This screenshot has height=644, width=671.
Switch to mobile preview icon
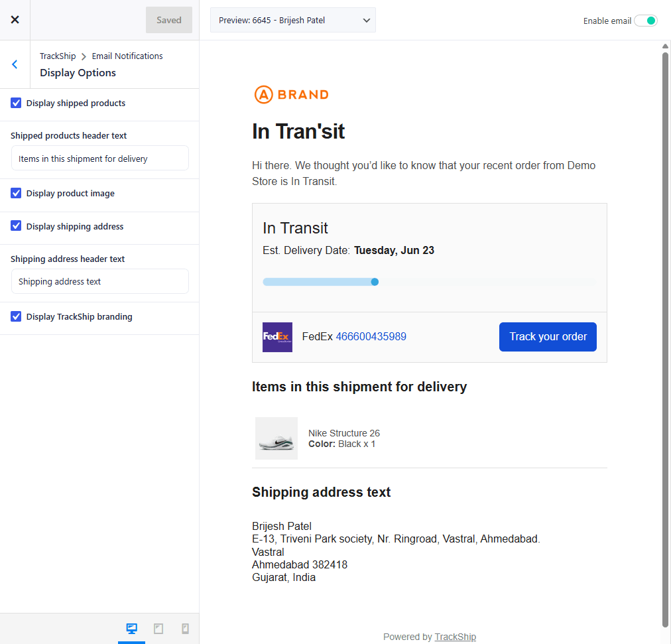tap(185, 629)
